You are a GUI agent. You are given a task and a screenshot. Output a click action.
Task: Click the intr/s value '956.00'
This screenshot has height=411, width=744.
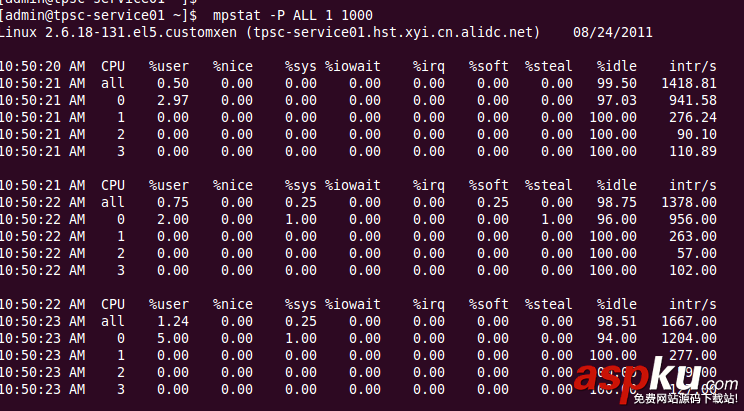coord(693,220)
